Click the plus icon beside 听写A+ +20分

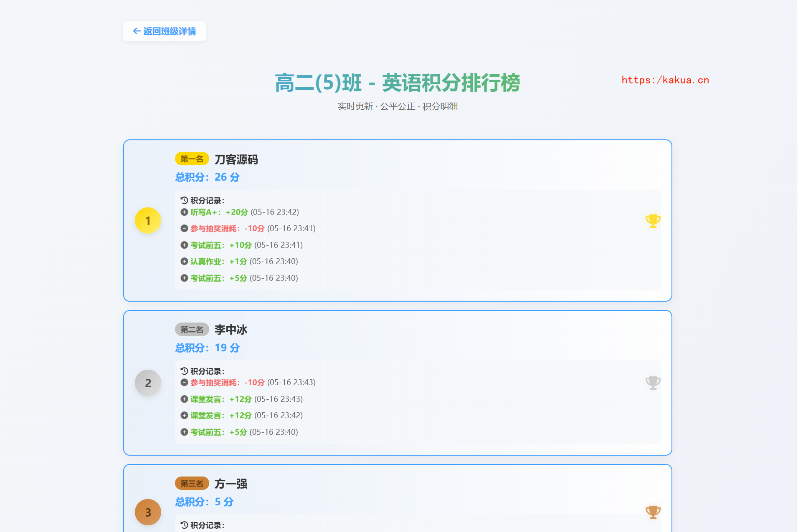point(184,212)
